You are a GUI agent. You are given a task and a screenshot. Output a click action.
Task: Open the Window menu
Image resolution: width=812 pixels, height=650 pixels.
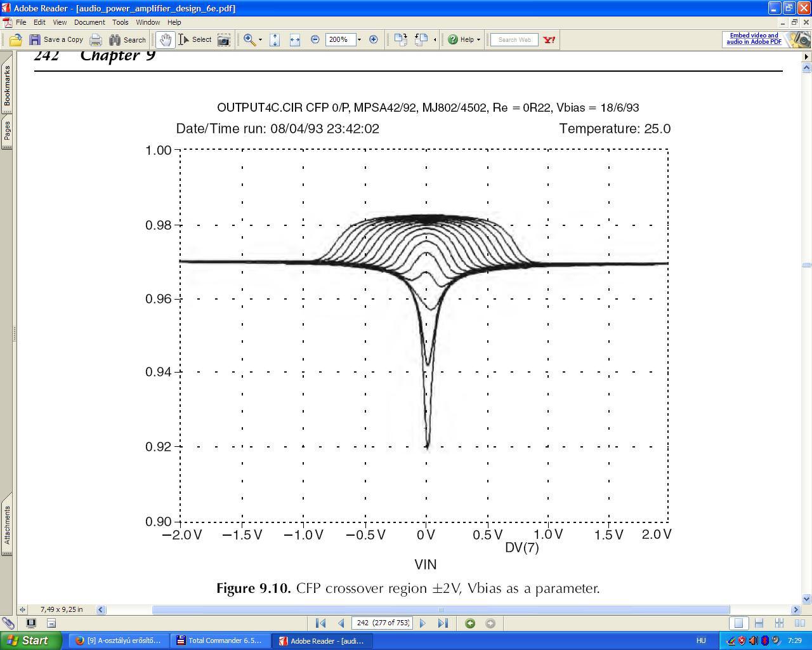[148, 22]
